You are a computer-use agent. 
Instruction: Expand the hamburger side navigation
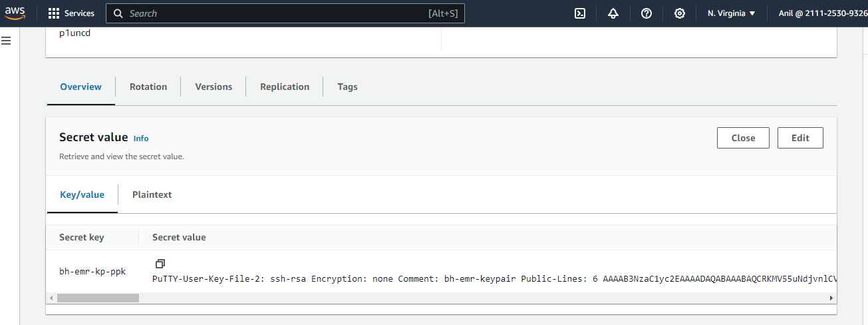[x=6, y=41]
